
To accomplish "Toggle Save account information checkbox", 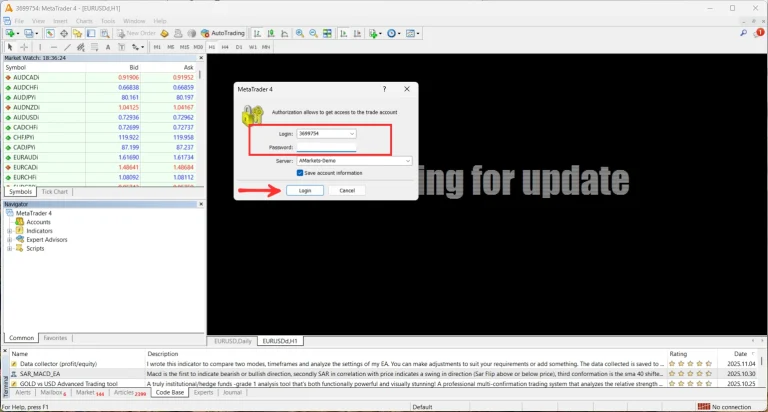I will [300, 173].
